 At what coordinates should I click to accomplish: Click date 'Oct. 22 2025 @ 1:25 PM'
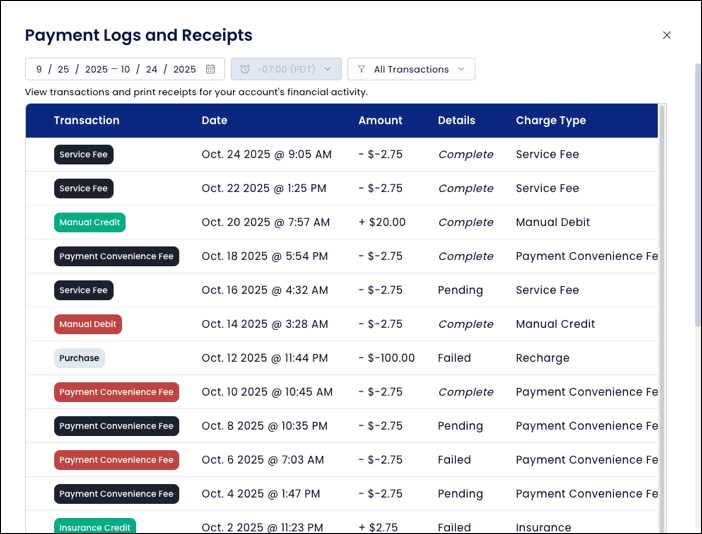264,188
